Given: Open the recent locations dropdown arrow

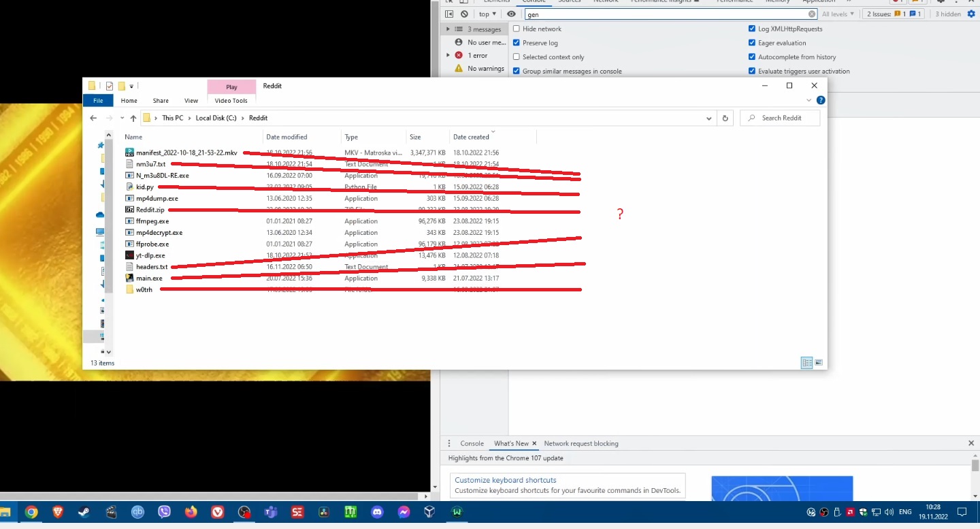Looking at the screenshot, I should point(122,118).
